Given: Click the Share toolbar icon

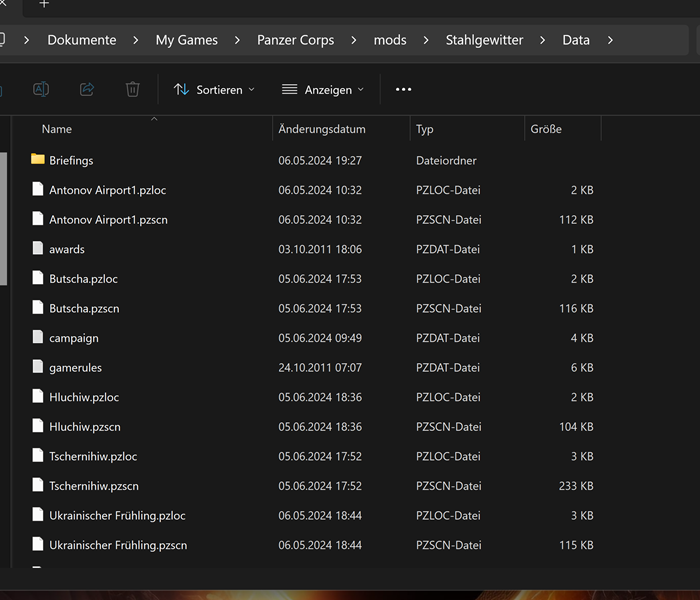Looking at the screenshot, I should click(x=87, y=89).
